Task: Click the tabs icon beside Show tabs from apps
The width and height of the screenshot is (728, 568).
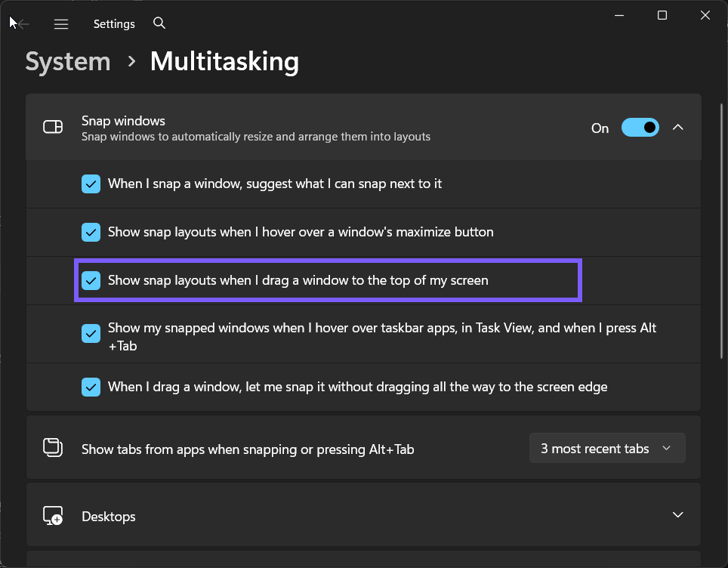Action: (53, 448)
